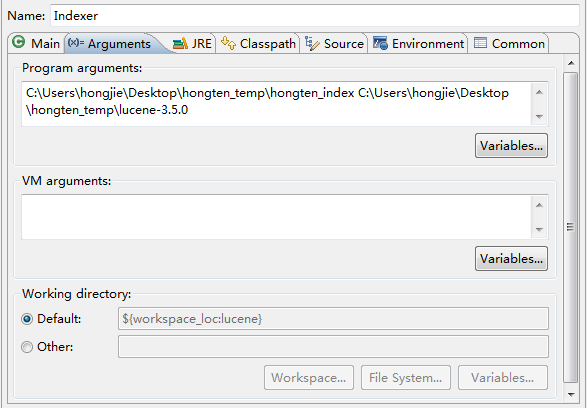
Task: Open the JRE tab
Action: tap(193, 43)
